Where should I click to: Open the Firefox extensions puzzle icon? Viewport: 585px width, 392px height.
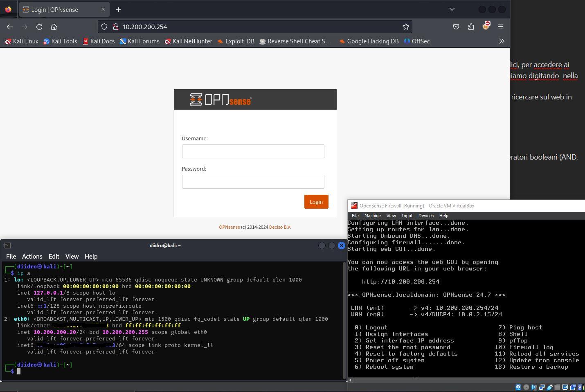coord(471,27)
